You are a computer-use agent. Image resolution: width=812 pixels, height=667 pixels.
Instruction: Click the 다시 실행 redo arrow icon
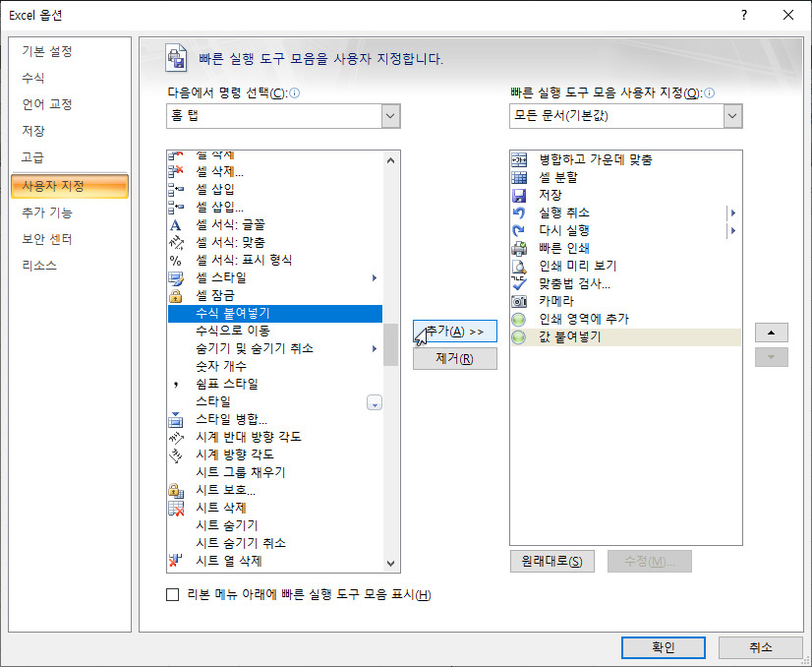click(x=519, y=230)
